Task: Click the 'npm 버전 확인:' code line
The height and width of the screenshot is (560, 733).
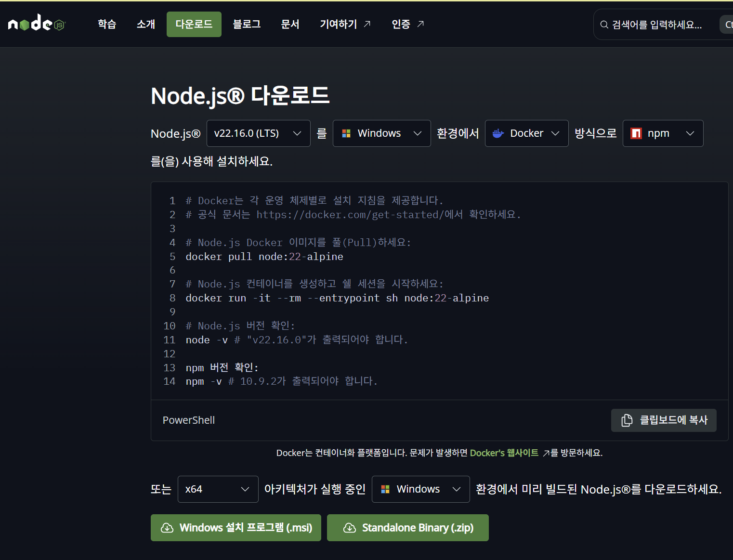Action: click(222, 368)
